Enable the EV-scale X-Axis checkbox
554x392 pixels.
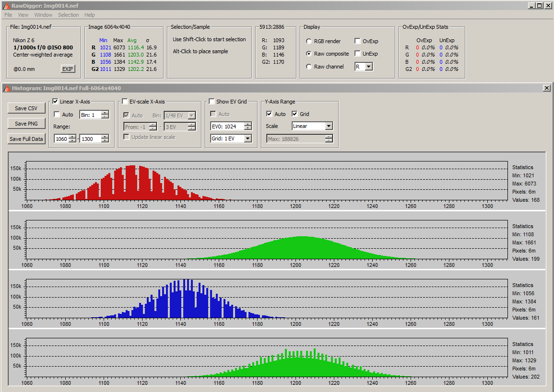(x=125, y=102)
